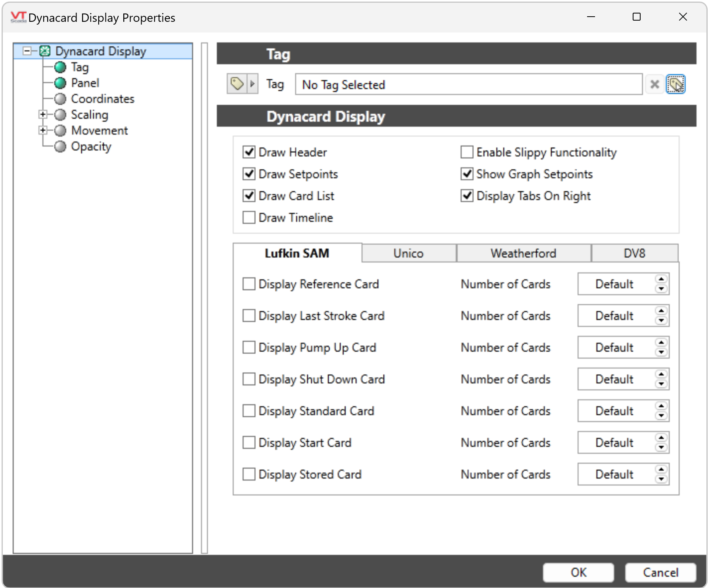Image resolution: width=708 pixels, height=588 pixels.
Task: Clear the selected tag using the X icon
Action: [x=655, y=84]
